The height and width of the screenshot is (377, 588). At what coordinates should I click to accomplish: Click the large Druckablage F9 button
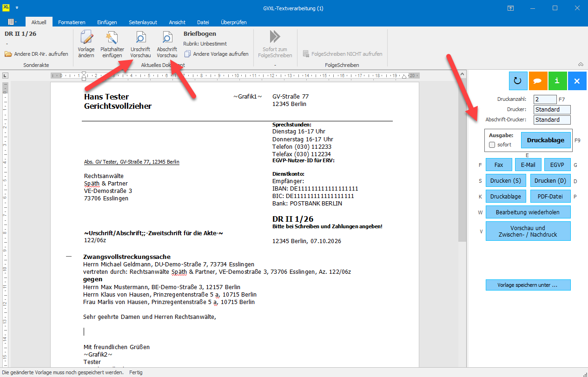546,140
